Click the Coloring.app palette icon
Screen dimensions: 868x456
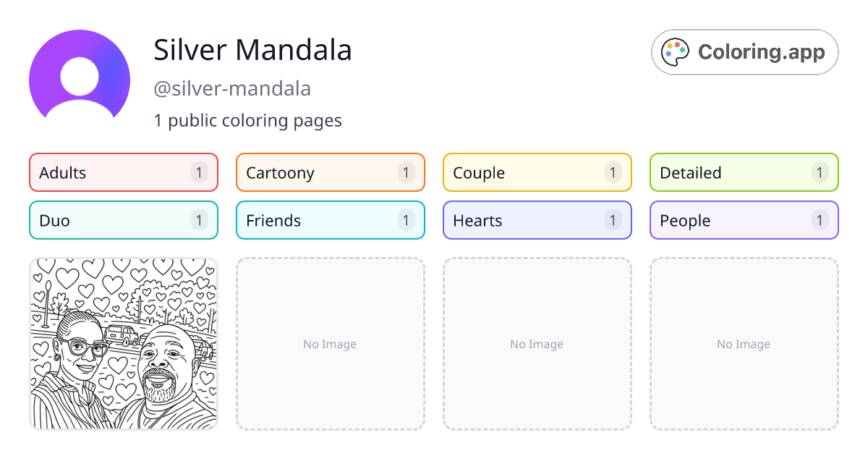(676, 52)
